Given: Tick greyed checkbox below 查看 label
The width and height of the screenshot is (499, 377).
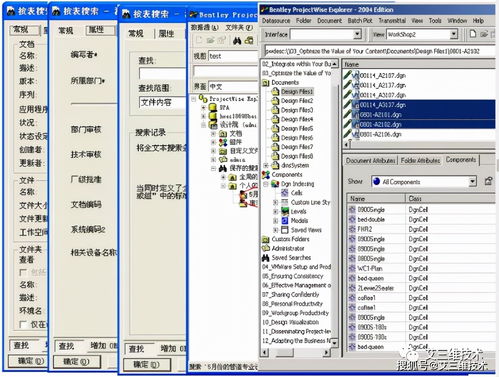Looking at the screenshot, I should (23, 272).
